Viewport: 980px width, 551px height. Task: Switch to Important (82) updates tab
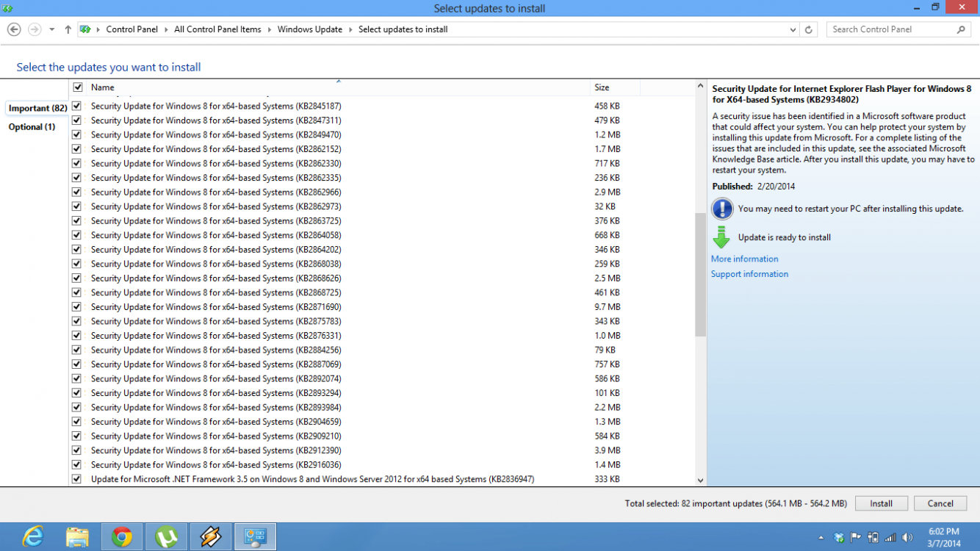37,108
